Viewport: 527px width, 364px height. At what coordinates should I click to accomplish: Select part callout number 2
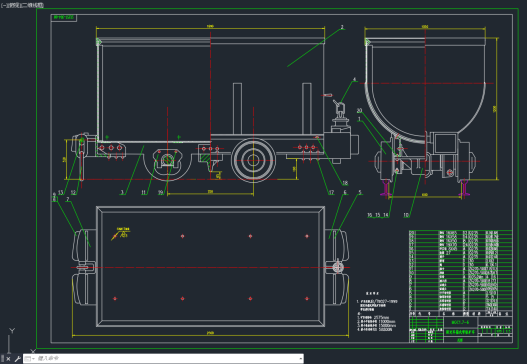pyautogui.click(x=342, y=27)
